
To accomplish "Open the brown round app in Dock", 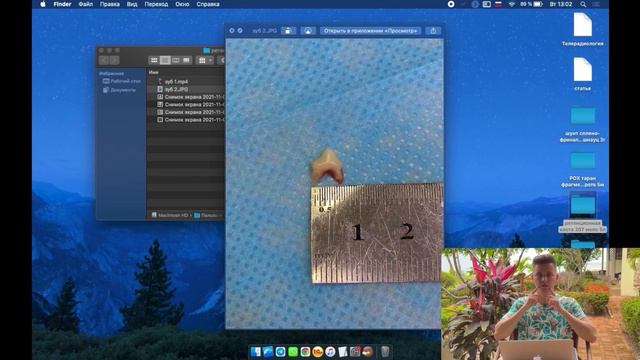I will (367, 351).
